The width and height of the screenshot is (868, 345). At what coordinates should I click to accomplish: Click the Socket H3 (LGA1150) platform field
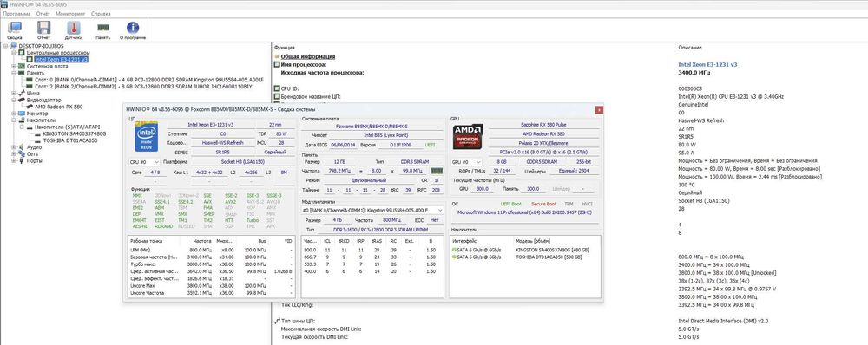pos(243,162)
